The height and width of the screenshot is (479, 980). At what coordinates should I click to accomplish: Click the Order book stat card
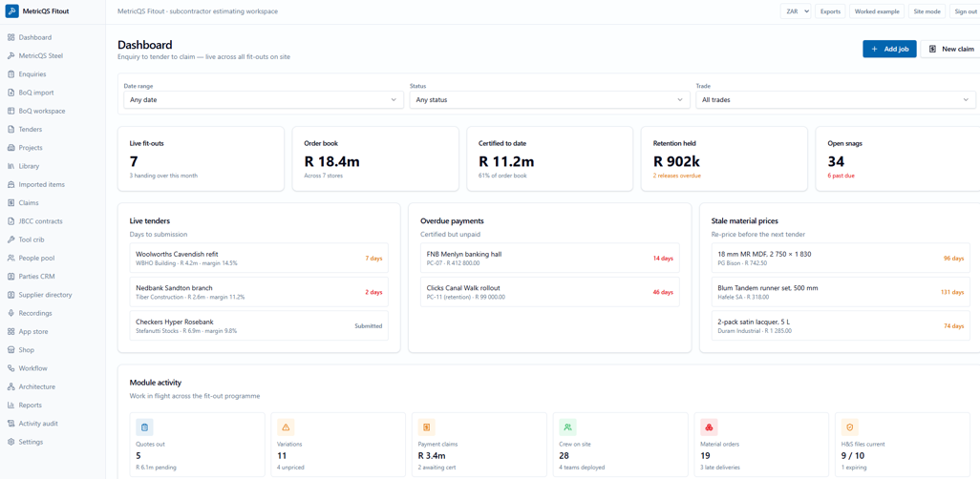pyautogui.click(x=375, y=158)
